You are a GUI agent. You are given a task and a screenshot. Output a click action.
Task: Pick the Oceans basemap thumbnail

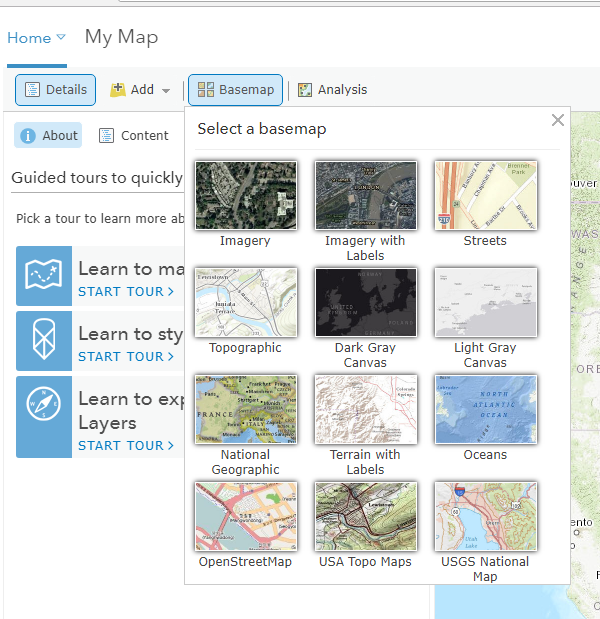pos(486,409)
